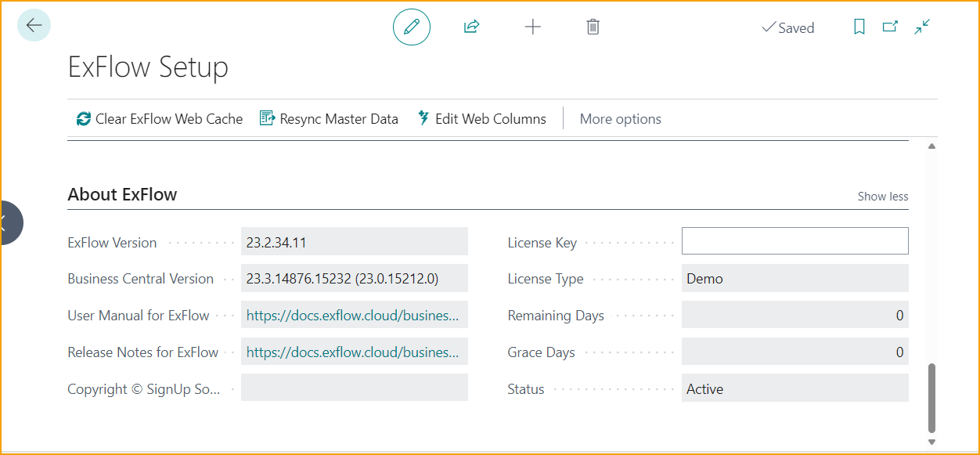Click the Share icon in the top bar
Viewport: 980px width, 455px height.
click(471, 26)
